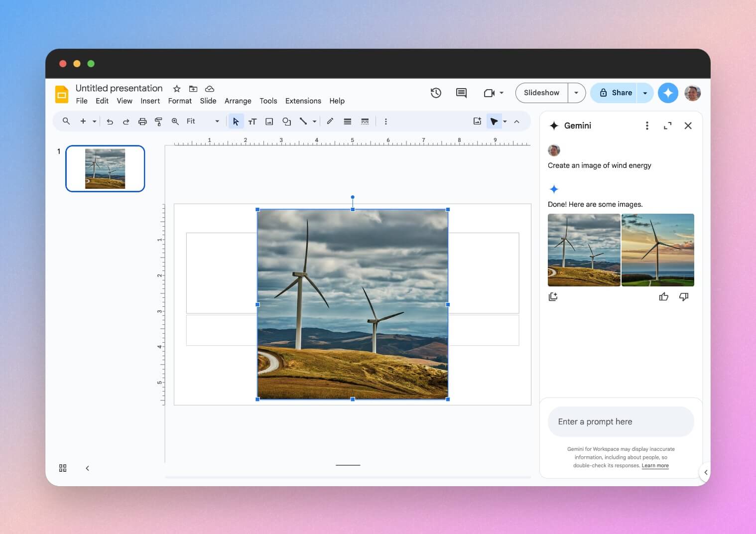Click the Gemini prompt input field

(620, 421)
